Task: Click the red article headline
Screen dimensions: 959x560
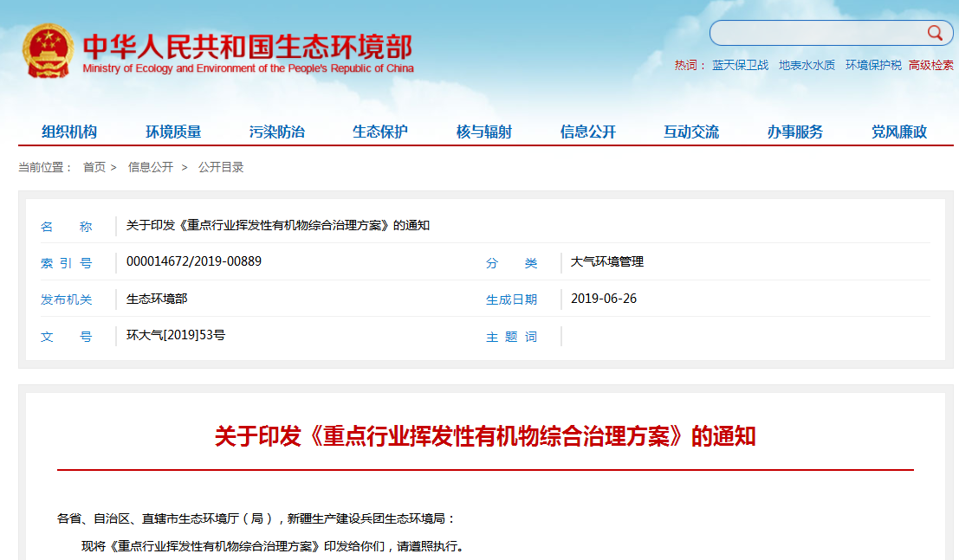Action: coord(485,436)
